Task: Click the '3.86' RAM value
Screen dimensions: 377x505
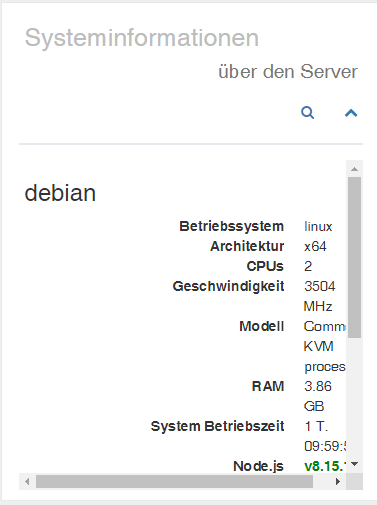Action: 318,386
